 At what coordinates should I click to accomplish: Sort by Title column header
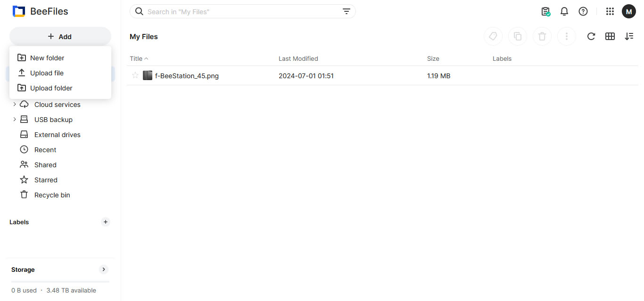(x=136, y=59)
